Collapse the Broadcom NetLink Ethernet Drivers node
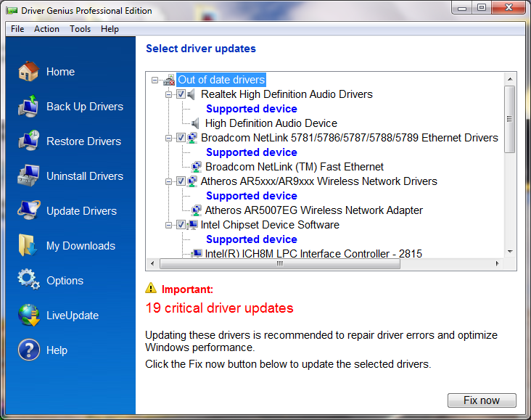Viewport: 531px width, 420px height. (x=168, y=139)
